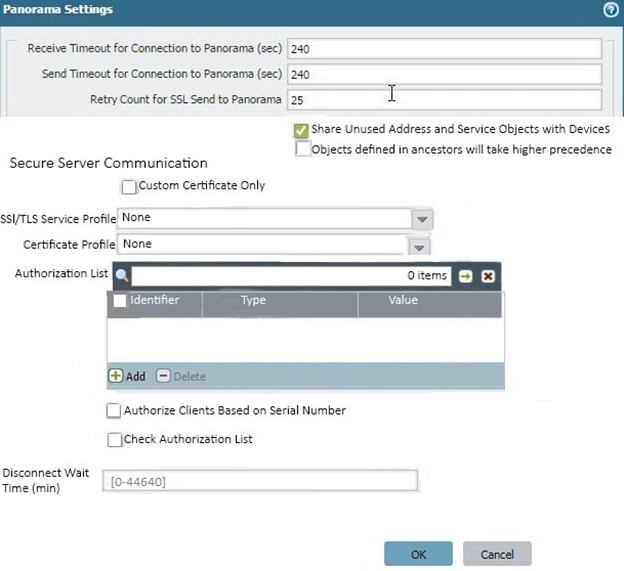Click the Retry Count for SSL Send field

click(443, 100)
